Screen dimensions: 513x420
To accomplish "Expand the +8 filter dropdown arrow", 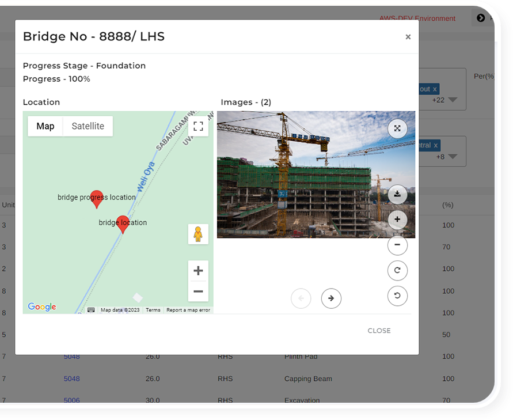I will tap(453, 157).
